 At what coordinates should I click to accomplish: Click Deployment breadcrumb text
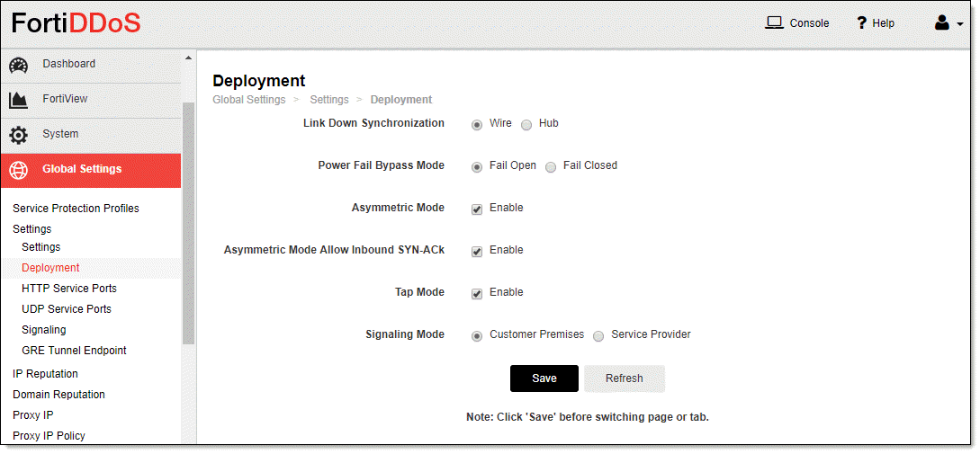(x=401, y=99)
